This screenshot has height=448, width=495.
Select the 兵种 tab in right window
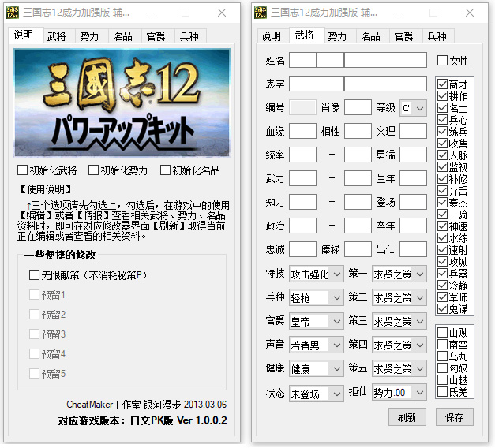click(x=439, y=36)
